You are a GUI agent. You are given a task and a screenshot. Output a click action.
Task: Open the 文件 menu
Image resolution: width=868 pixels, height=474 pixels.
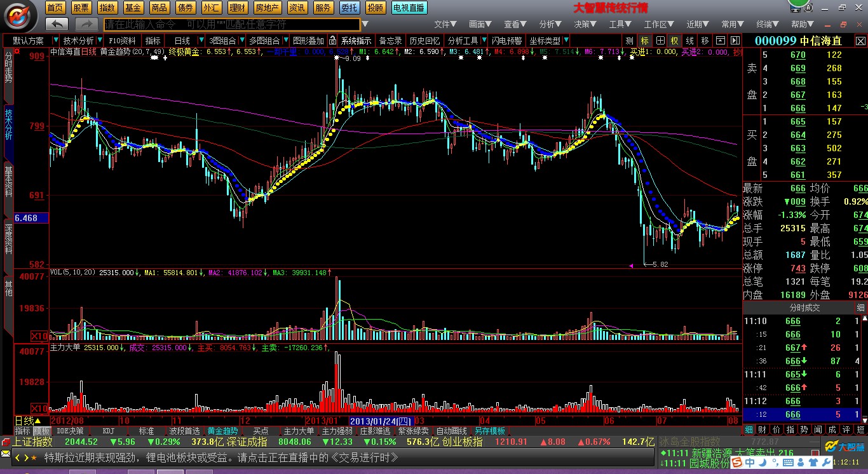point(446,24)
